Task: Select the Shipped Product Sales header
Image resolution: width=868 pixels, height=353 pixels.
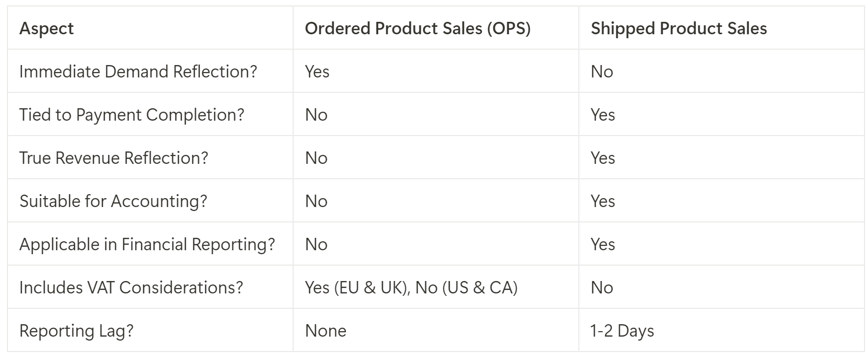Action: tap(678, 29)
